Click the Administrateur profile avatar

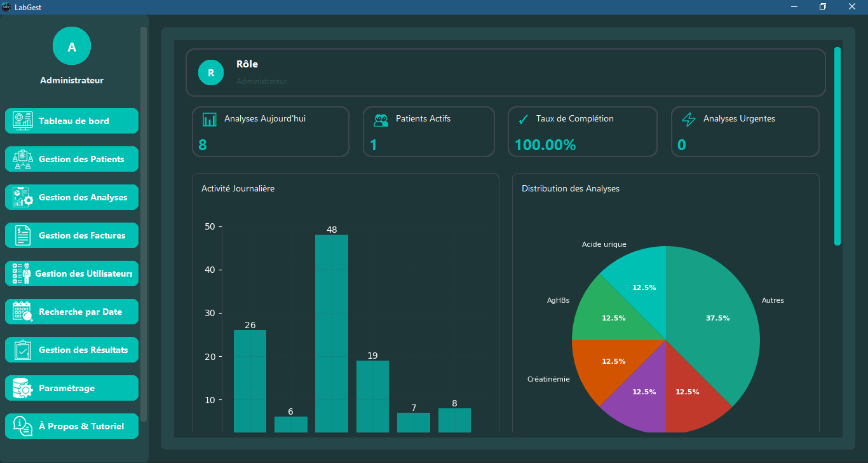pos(71,46)
